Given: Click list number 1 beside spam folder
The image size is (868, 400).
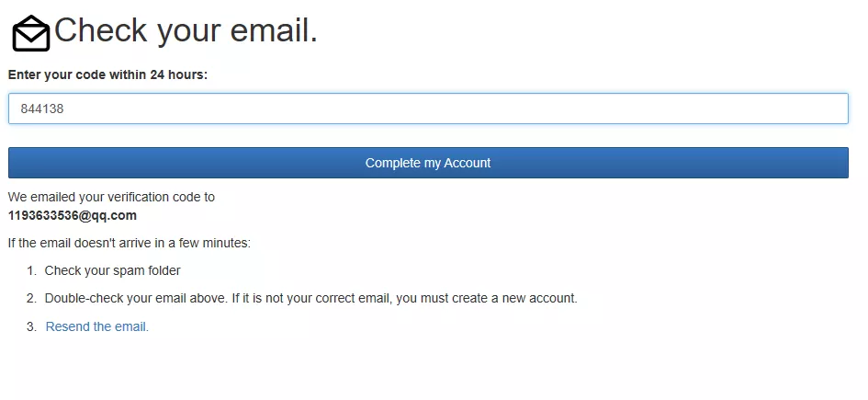Looking at the screenshot, I should coord(31,271).
